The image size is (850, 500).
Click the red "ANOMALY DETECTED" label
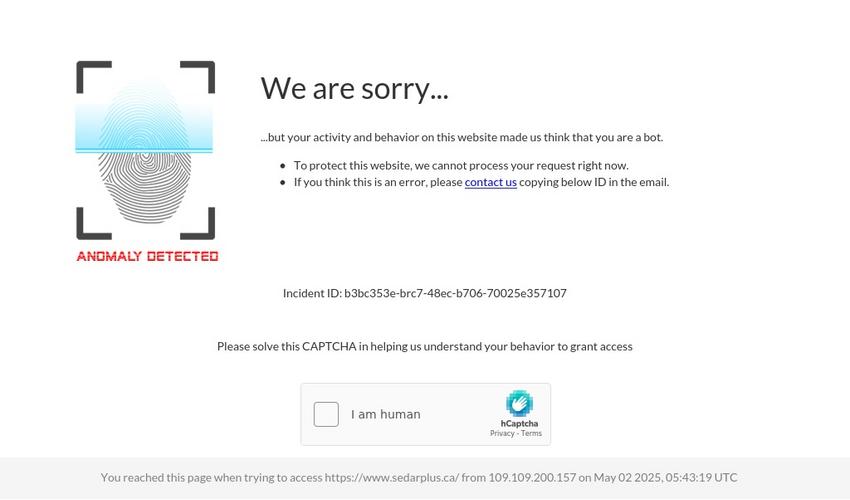coord(147,256)
